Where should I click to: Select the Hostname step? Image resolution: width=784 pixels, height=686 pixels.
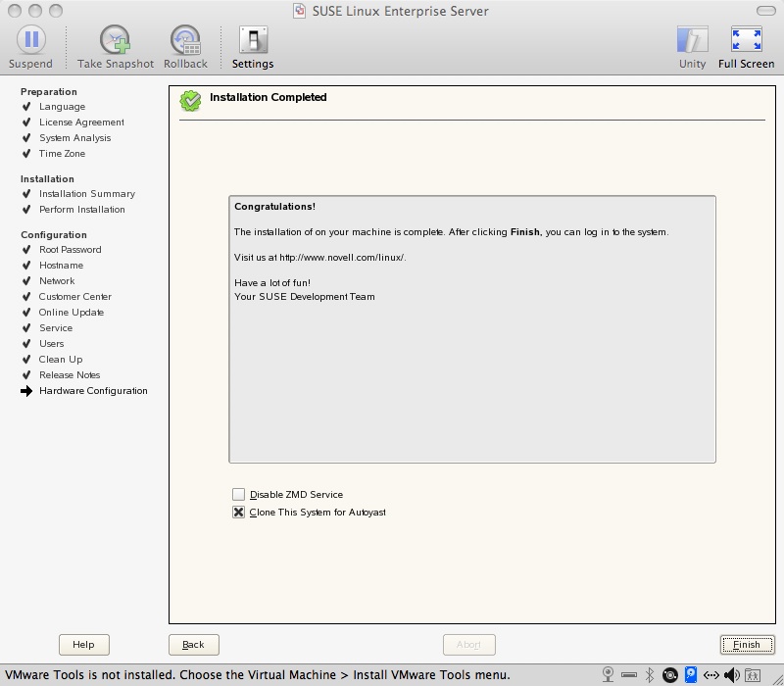pos(61,266)
